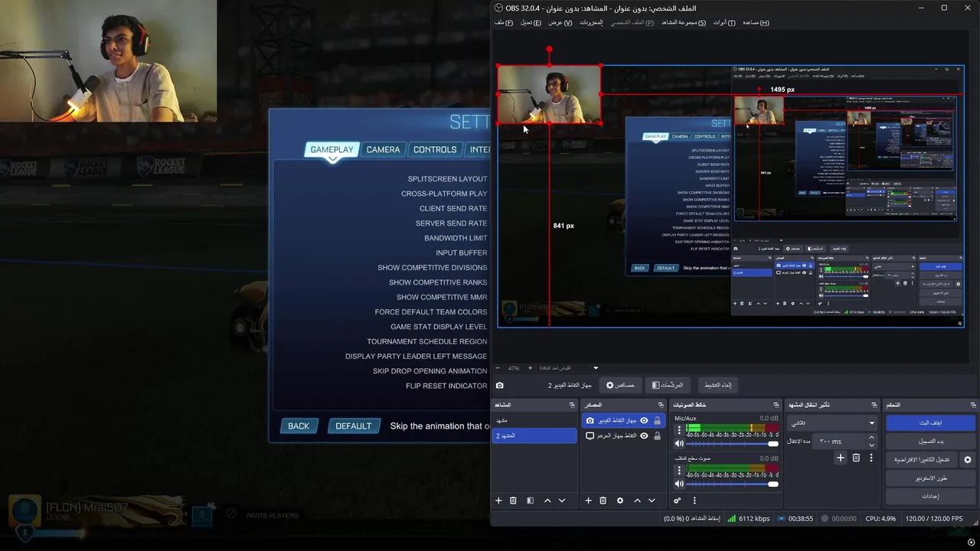This screenshot has height=551, width=980.
Task: Open advanced audio properties gears icon
Action: click(678, 500)
